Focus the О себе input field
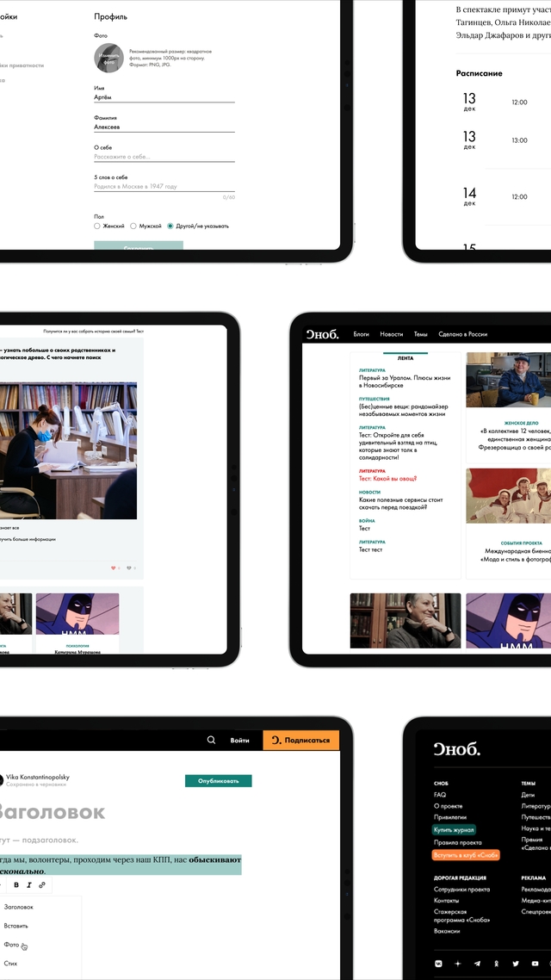The image size is (551, 980). click(164, 156)
